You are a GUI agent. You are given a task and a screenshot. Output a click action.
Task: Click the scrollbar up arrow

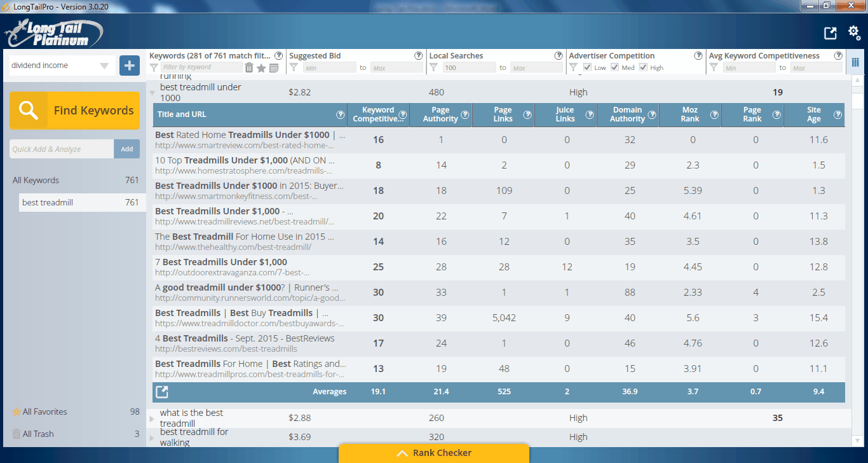857,79
